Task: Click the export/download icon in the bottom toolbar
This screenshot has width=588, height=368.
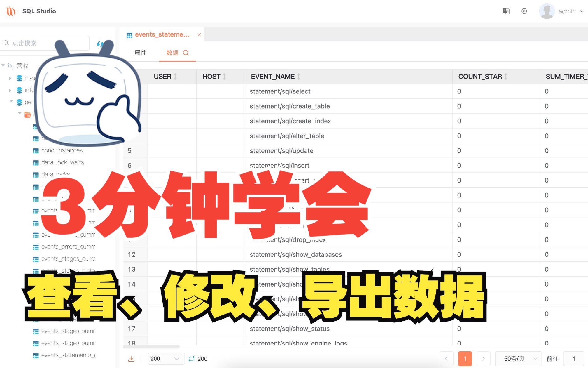Action: coord(132,358)
